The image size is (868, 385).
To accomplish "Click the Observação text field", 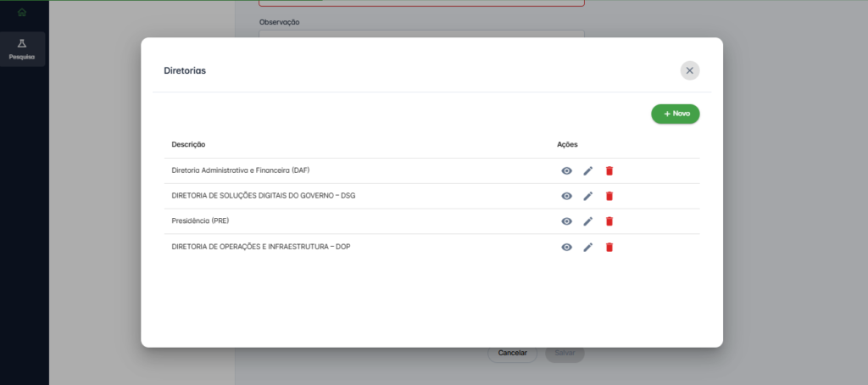I will [x=421, y=36].
